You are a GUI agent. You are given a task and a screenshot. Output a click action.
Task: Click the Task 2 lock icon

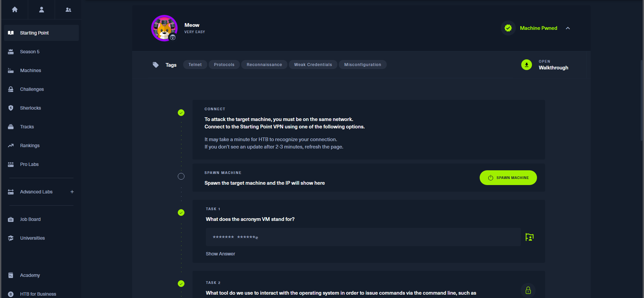coord(528,290)
